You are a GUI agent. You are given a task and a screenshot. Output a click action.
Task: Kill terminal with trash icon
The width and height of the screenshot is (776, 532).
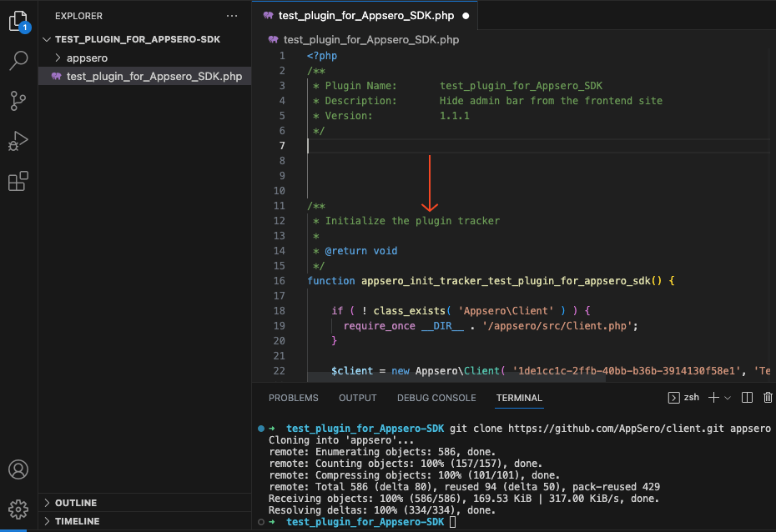click(x=768, y=398)
